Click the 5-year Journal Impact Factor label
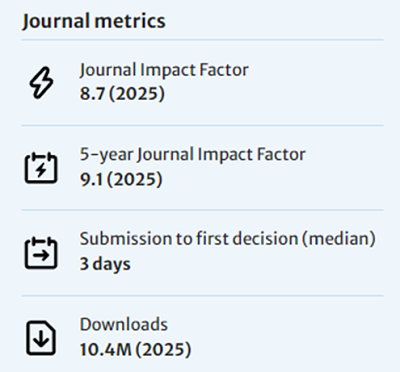400x372 pixels. coord(192,155)
